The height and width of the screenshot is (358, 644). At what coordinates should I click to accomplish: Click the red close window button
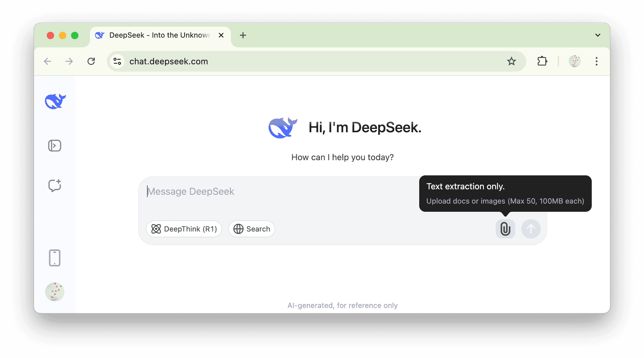click(x=50, y=35)
